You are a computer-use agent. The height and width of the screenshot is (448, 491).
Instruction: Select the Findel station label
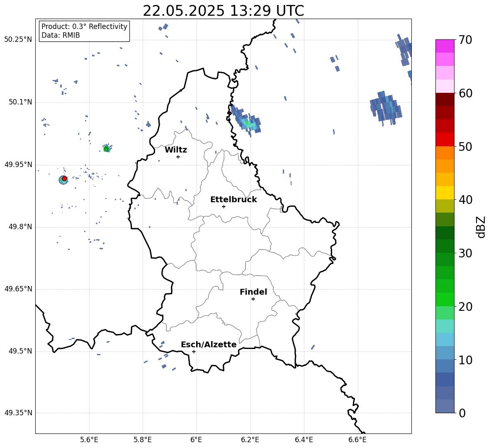click(253, 292)
